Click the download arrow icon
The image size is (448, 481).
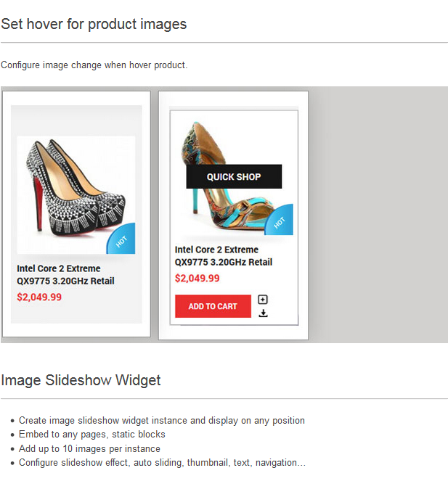coord(263,313)
